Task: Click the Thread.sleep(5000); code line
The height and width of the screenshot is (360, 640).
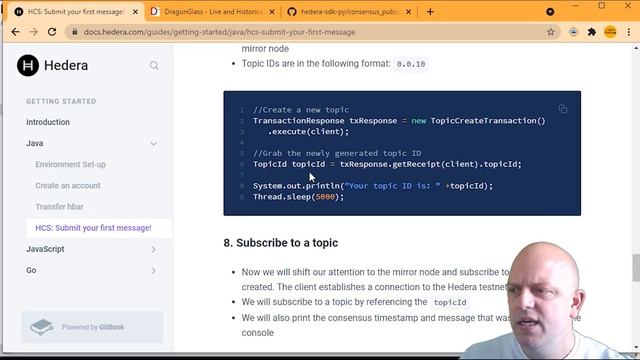Action: click(298, 197)
